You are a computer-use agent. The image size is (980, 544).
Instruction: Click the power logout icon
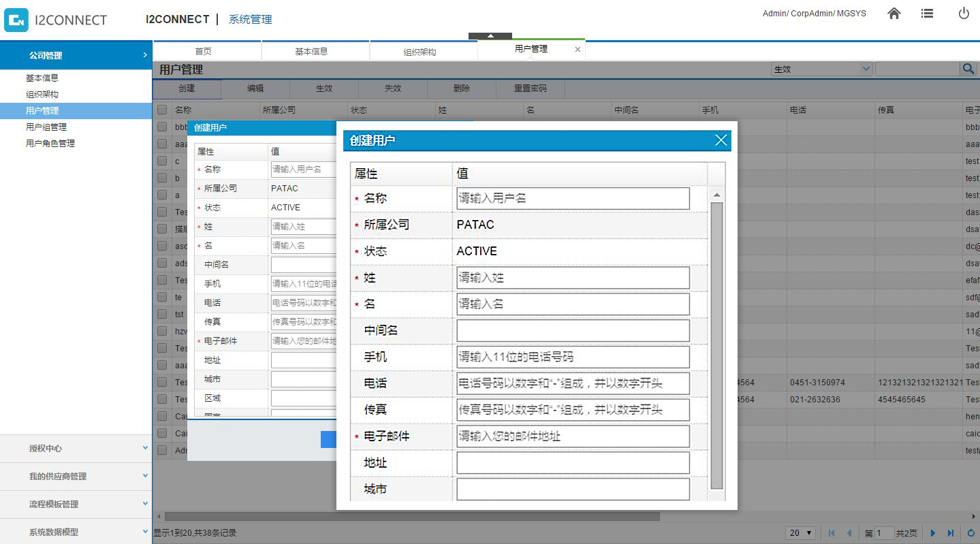pyautogui.click(x=964, y=14)
